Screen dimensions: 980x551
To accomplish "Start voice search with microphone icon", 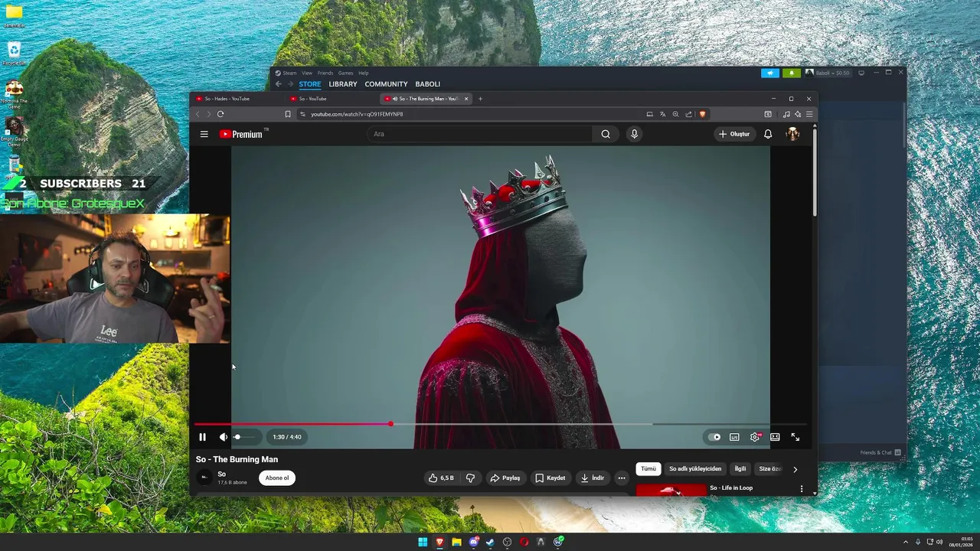I will click(x=634, y=134).
